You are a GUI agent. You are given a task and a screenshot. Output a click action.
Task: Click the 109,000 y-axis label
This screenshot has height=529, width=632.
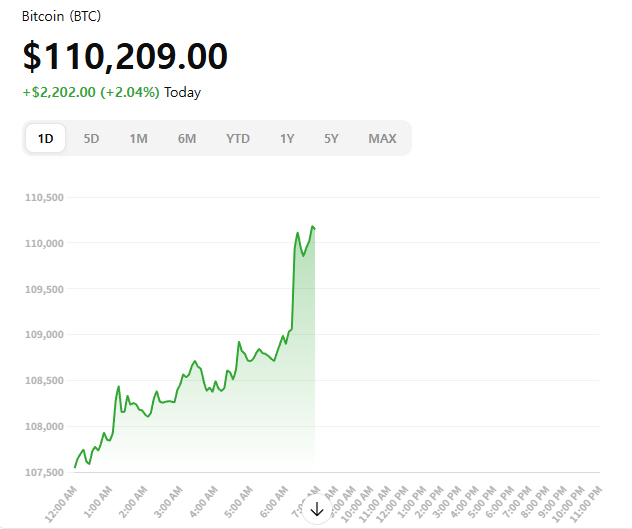click(44, 335)
